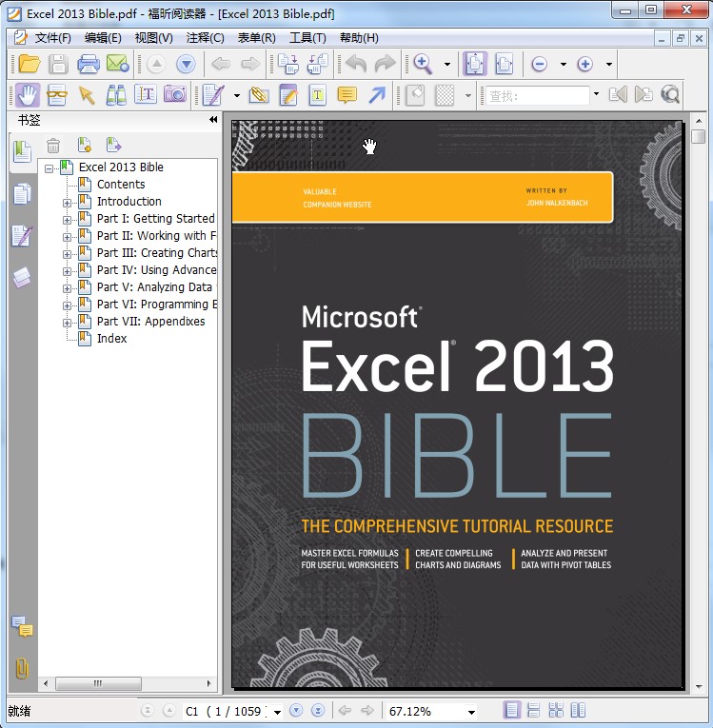
Task: Collapse the Excel 2013 Bible root node
Action: [x=50, y=167]
